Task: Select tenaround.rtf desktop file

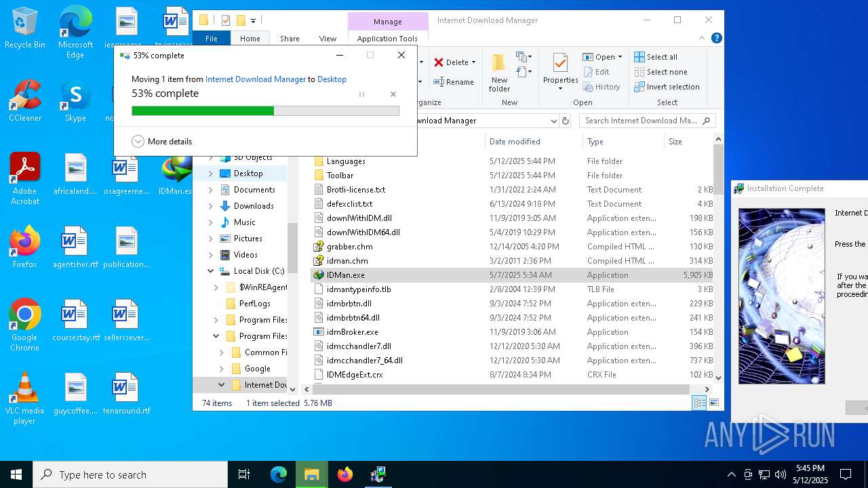Action: pos(126,394)
